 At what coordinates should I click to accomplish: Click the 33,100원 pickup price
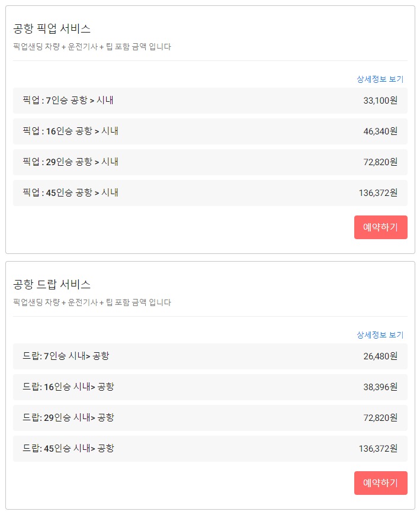point(380,100)
